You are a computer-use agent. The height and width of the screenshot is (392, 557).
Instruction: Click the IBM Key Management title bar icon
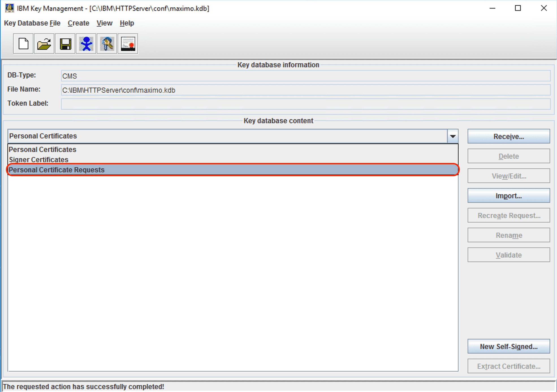(x=9, y=8)
